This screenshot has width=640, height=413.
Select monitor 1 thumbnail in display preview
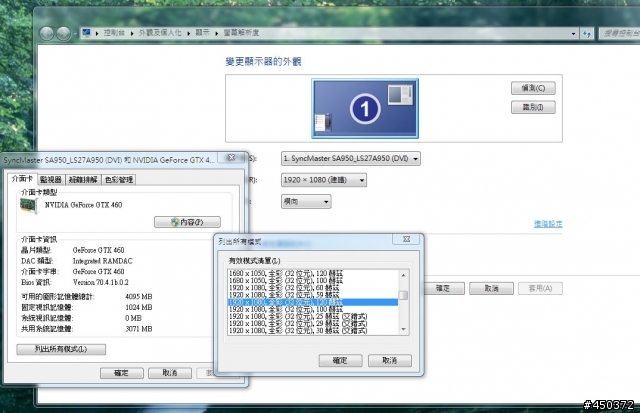coord(365,109)
